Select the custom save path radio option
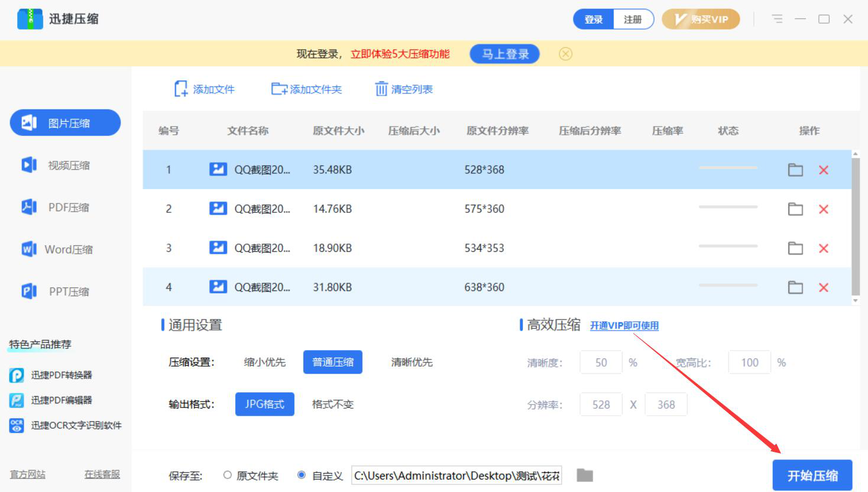Screen dimensions: 868x492 tap(302, 475)
